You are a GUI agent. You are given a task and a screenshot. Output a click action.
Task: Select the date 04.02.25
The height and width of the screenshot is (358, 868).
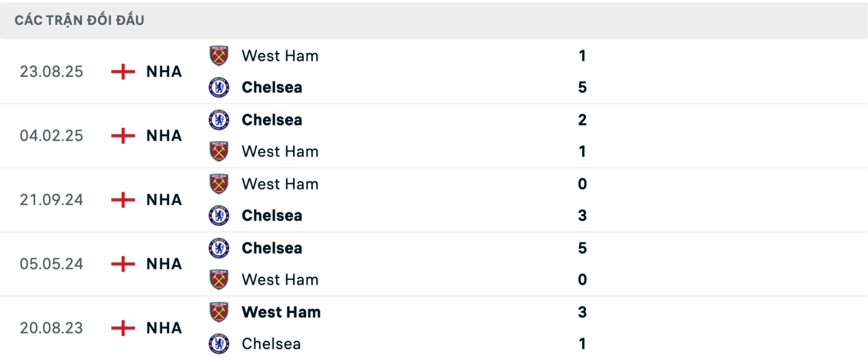[52, 136]
